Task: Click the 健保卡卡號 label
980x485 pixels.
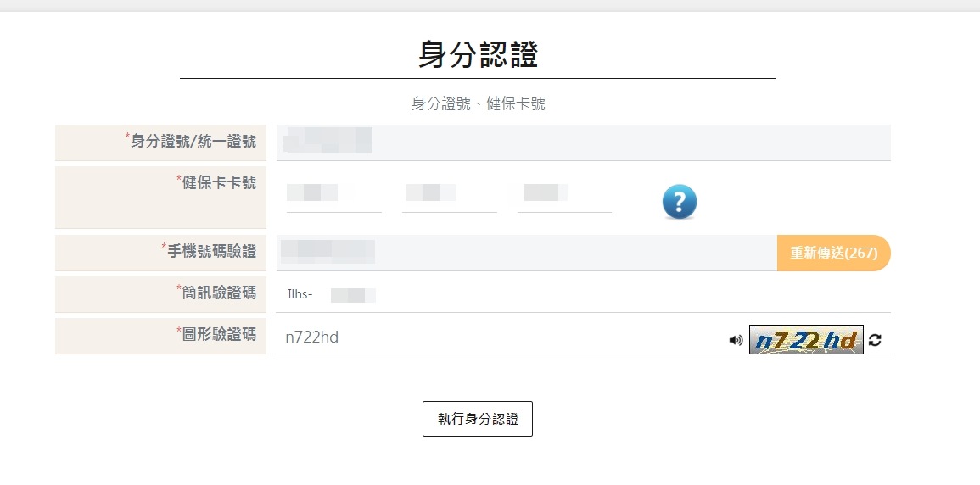Action: pos(219,182)
